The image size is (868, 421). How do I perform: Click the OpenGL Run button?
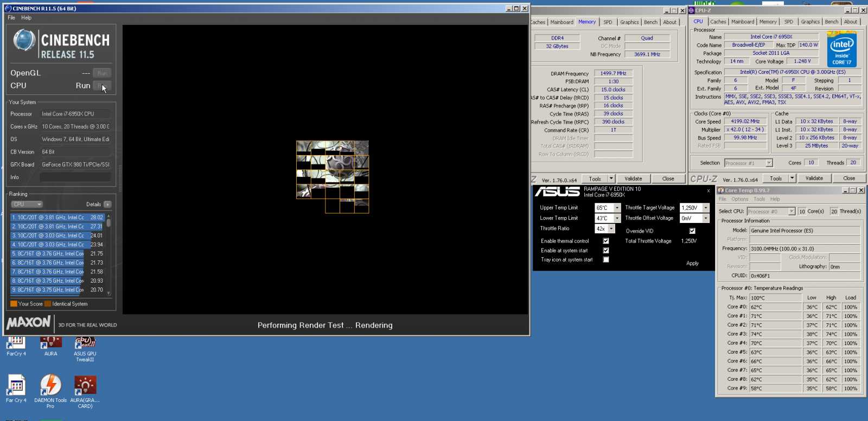coord(101,73)
